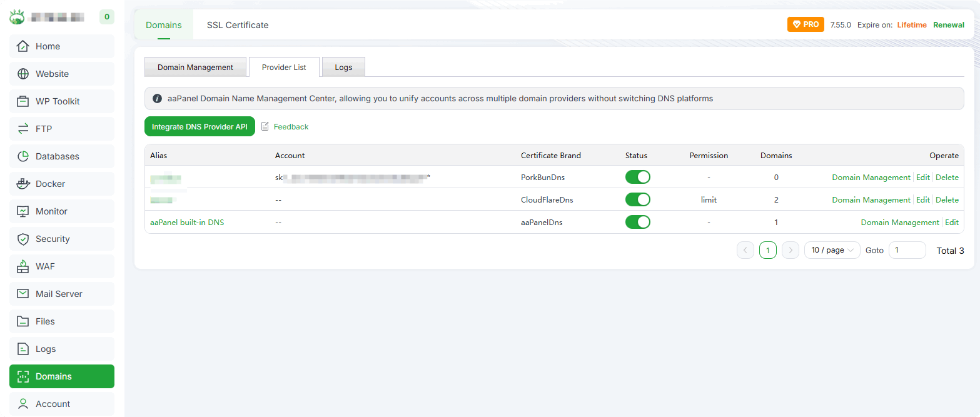Image resolution: width=980 pixels, height=417 pixels.
Task: Open the Docker icon in sidebar
Action: coord(23,184)
